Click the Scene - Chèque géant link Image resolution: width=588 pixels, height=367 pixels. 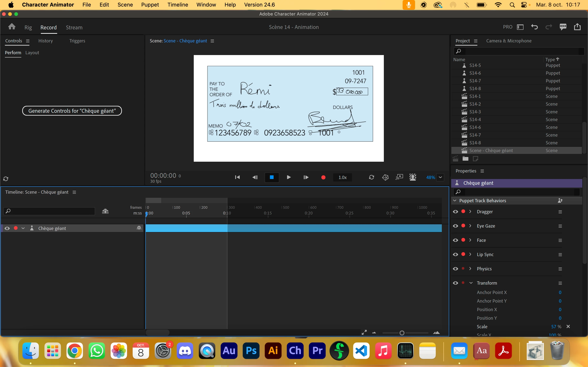point(185,41)
